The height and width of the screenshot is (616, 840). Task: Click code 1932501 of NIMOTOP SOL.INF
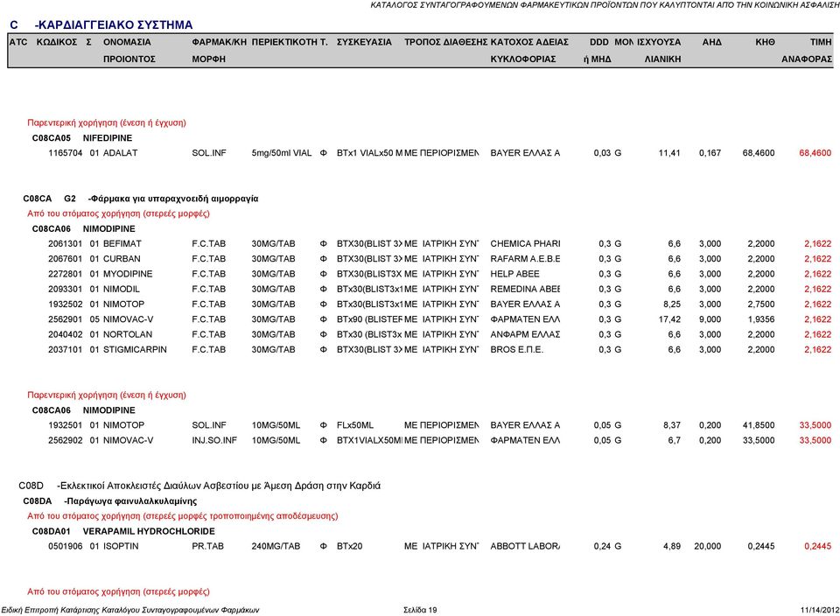tap(66, 424)
